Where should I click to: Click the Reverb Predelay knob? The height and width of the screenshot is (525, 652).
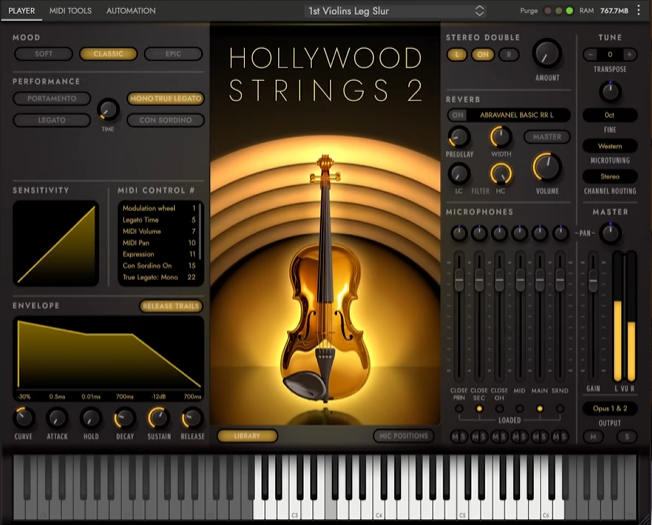pos(459,136)
